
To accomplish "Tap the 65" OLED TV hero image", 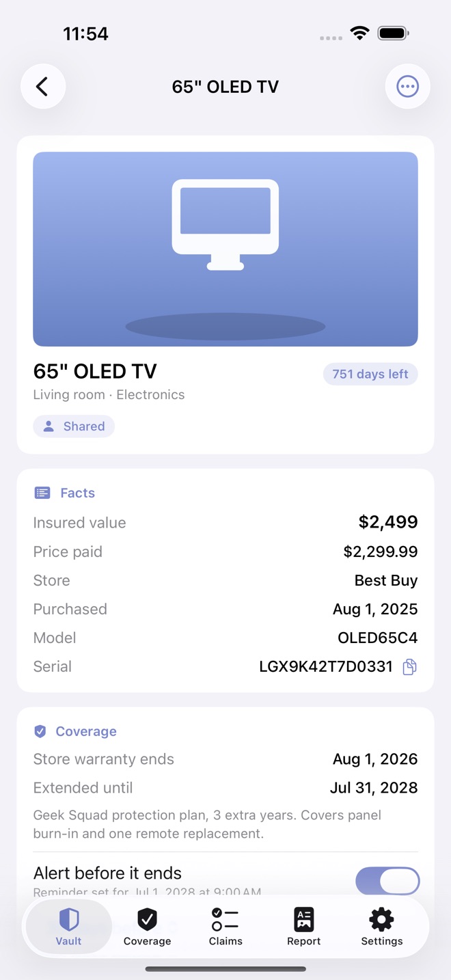I will tap(225, 249).
